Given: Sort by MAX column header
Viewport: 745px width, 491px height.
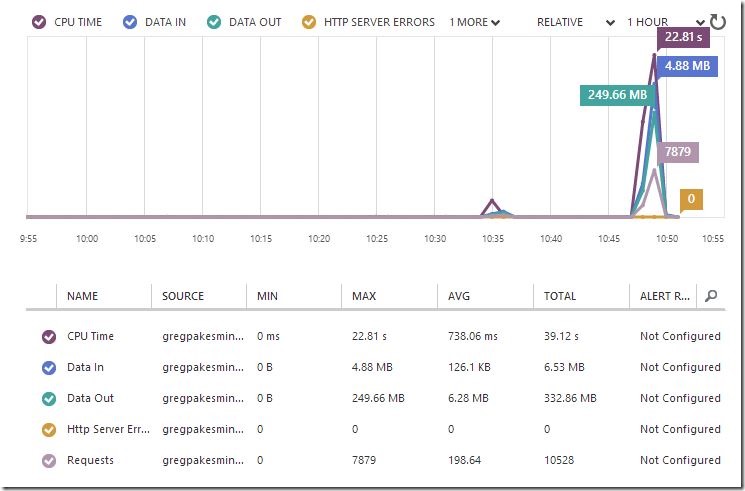Looking at the screenshot, I should coord(364,296).
